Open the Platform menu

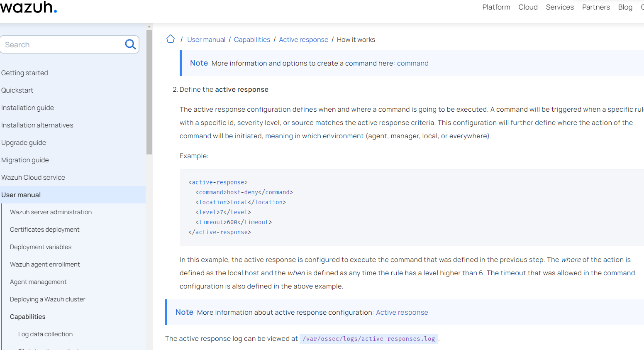[496, 7]
